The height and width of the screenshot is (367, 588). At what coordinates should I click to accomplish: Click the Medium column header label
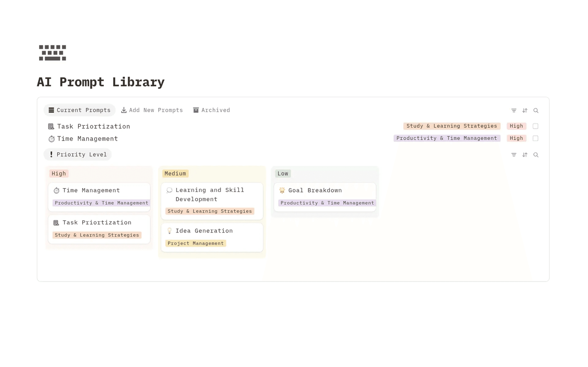[x=175, y=174]
